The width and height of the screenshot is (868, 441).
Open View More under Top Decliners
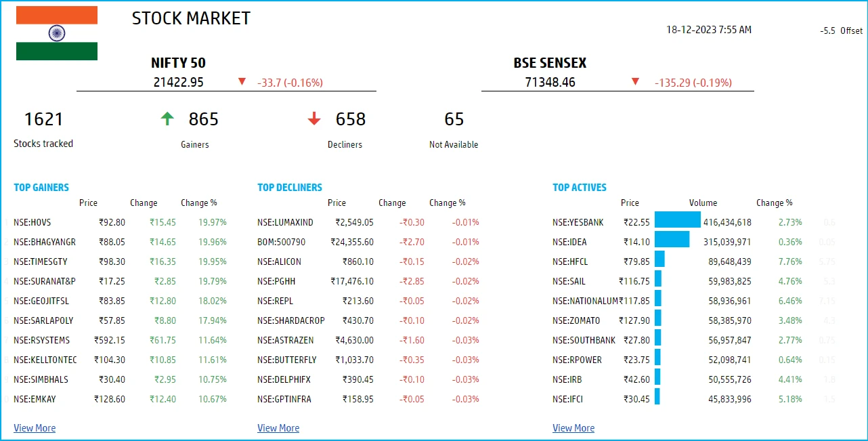coord(278,428)
